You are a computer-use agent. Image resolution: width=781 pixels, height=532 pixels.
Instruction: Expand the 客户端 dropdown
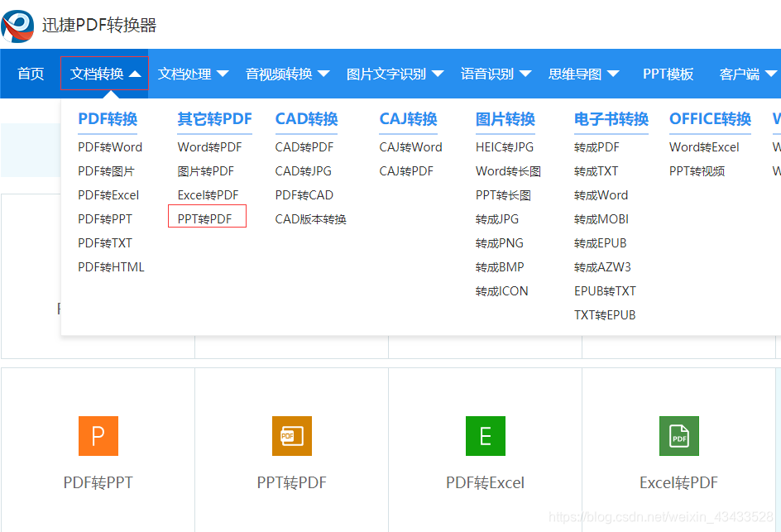[748, 74]
